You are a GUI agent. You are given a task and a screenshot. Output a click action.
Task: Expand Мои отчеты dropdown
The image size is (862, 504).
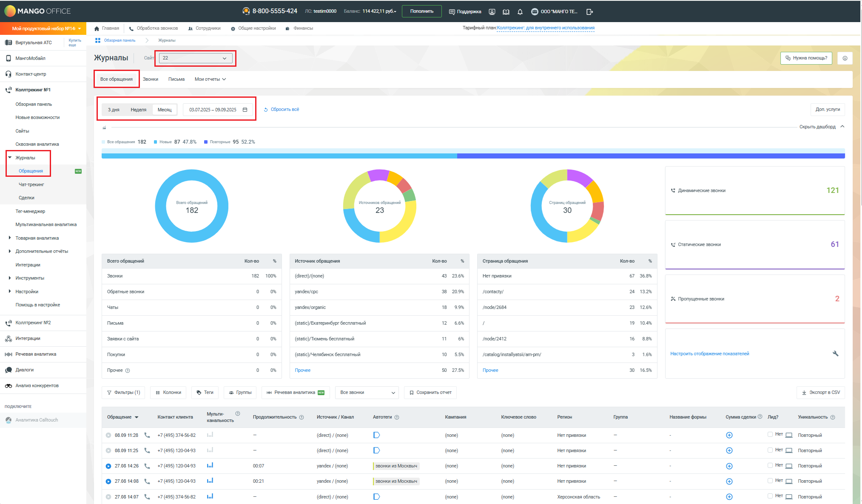coord(210,79)
